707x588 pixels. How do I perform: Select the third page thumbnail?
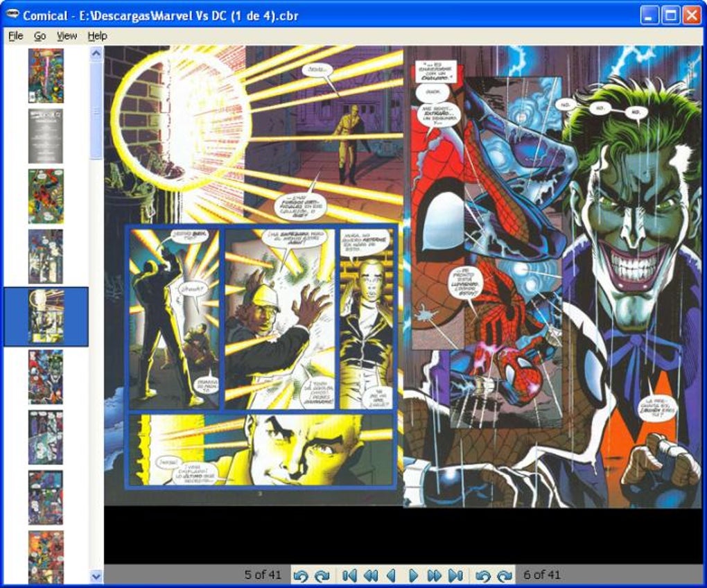pos(46,196)
